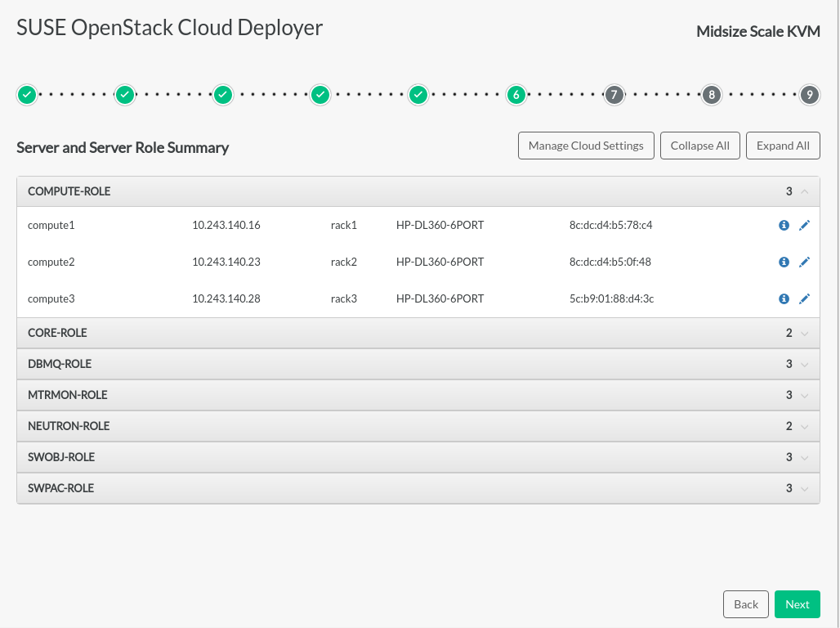Expand the DBMQ-ROLE section
Image resolution: width=840 pixels, height=628 pixels.
pyautogui.click(x=805, y=365)
